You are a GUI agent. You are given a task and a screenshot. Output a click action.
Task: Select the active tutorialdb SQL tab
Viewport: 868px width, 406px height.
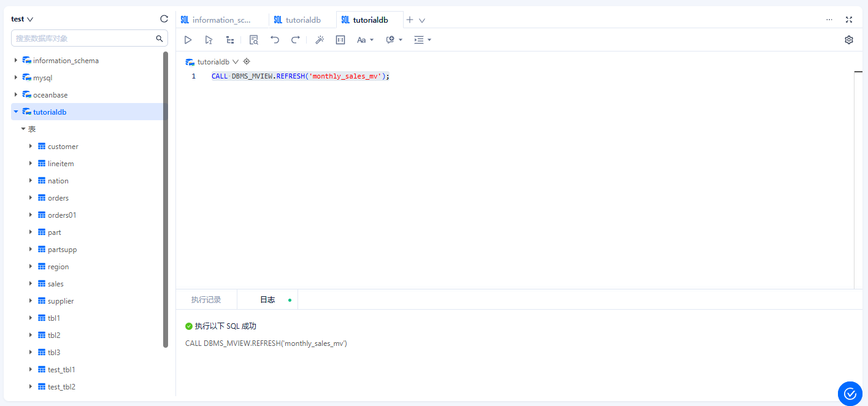tap(370, 20)
